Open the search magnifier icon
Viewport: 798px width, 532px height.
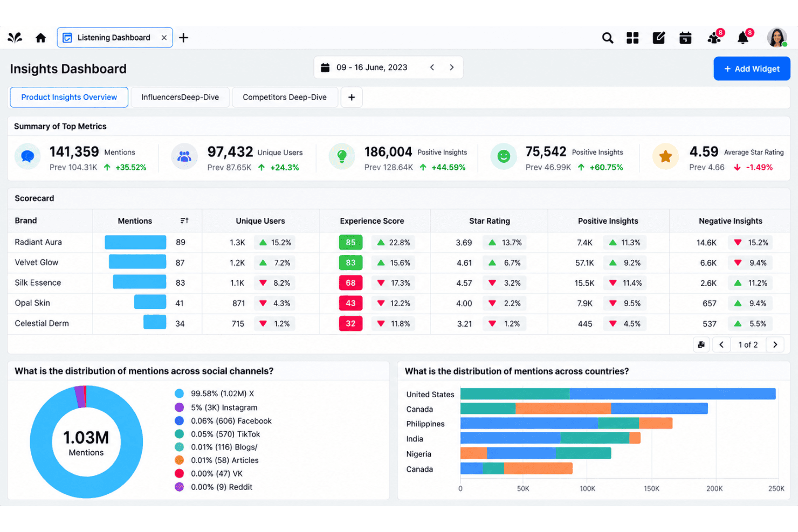[x=608, y=38]
